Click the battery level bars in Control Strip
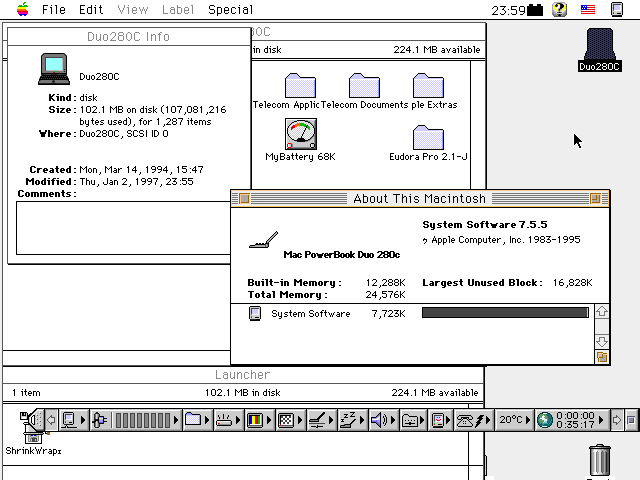This screenshot has height=480, width=640. coord(143,420)
